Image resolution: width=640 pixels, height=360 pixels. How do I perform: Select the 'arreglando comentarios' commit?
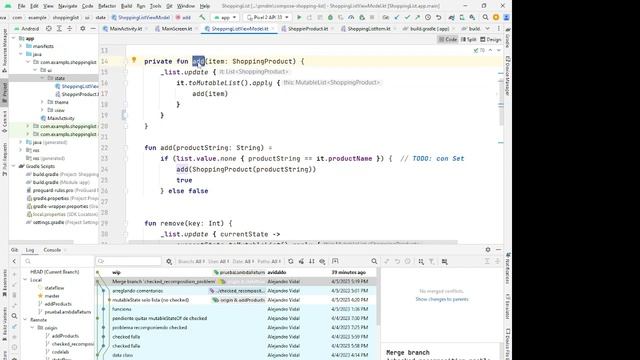237,291
